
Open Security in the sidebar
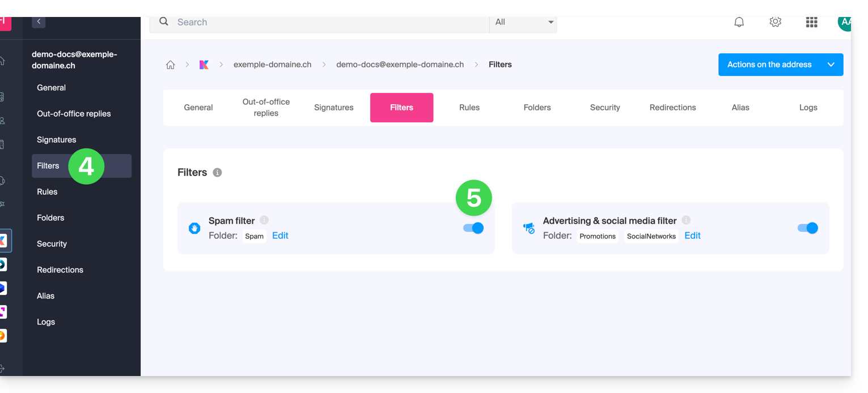click(x=82, y=244)
